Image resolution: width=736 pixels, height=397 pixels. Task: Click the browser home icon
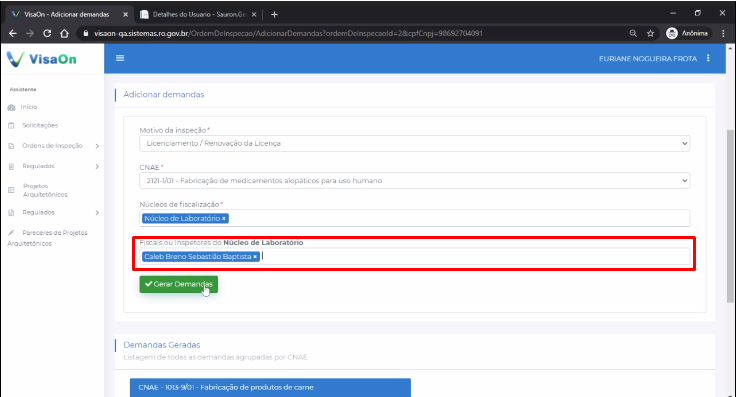point(64,33)
